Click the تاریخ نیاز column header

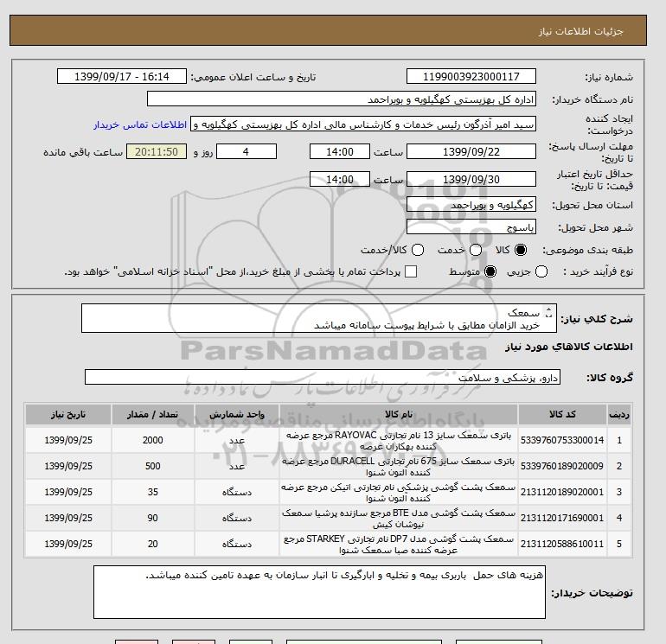[x=68, y=414]
